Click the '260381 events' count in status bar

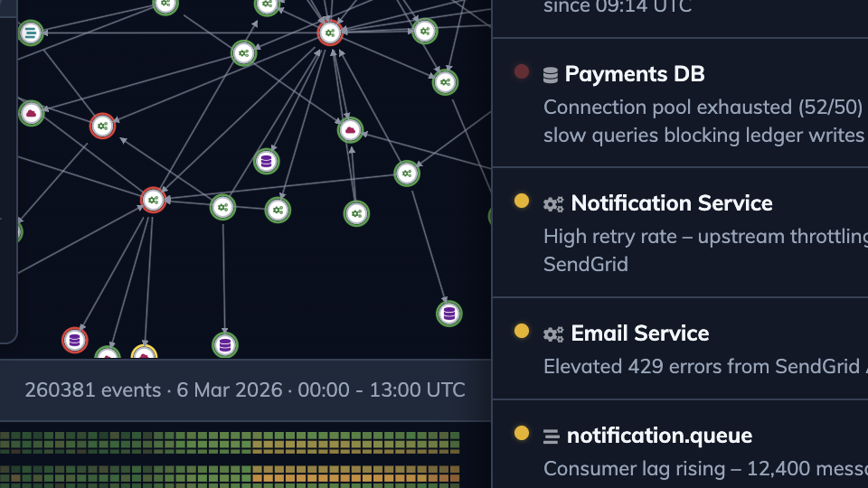(93, 390)
